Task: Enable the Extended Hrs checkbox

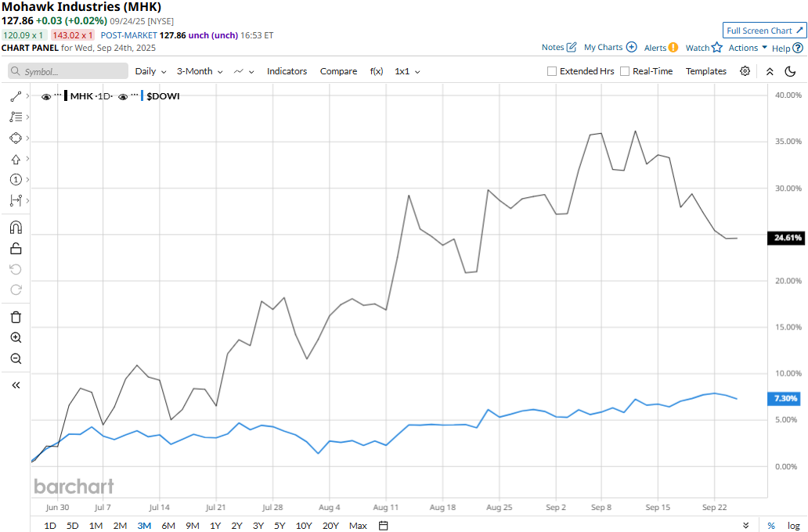Action: pyautogui.click(x=551, y=71)
